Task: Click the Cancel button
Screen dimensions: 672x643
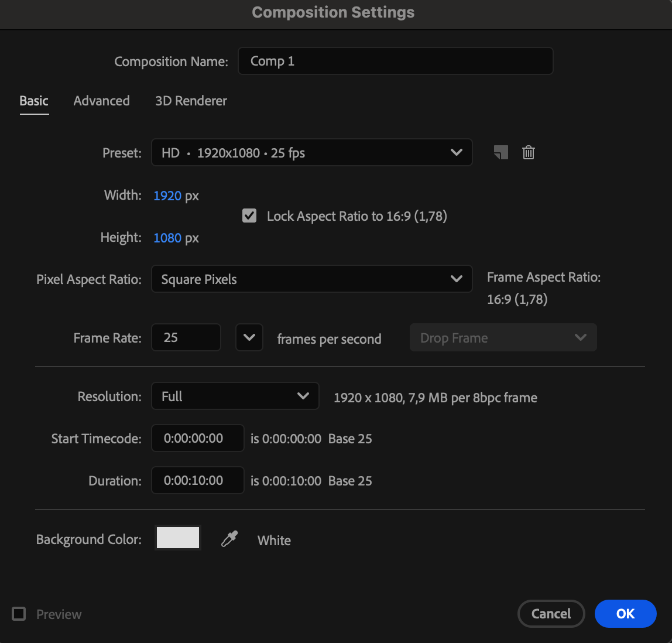Action: click(x=551, y=614)
